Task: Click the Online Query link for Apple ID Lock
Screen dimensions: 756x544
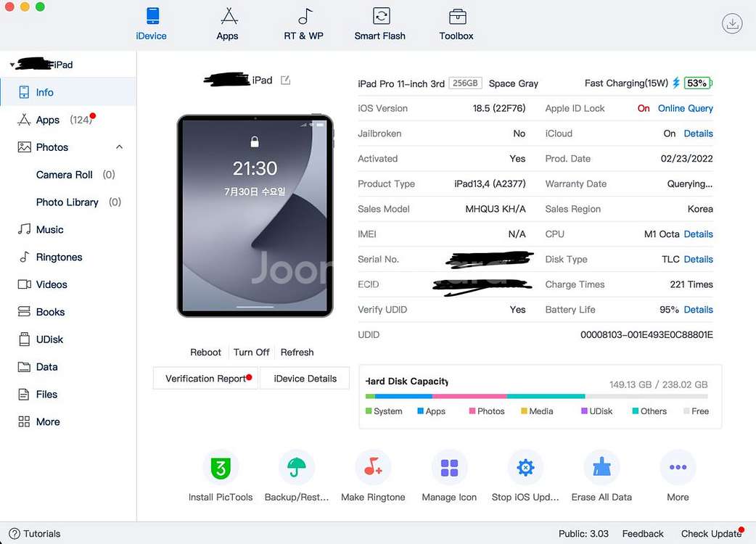Action: pyautogui.click(x=685, y=108)
